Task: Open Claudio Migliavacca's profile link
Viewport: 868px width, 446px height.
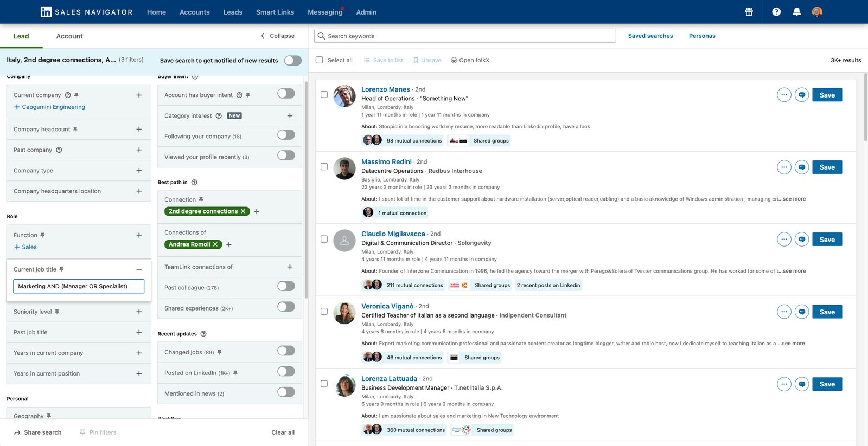Action: (x=393, y=234)
